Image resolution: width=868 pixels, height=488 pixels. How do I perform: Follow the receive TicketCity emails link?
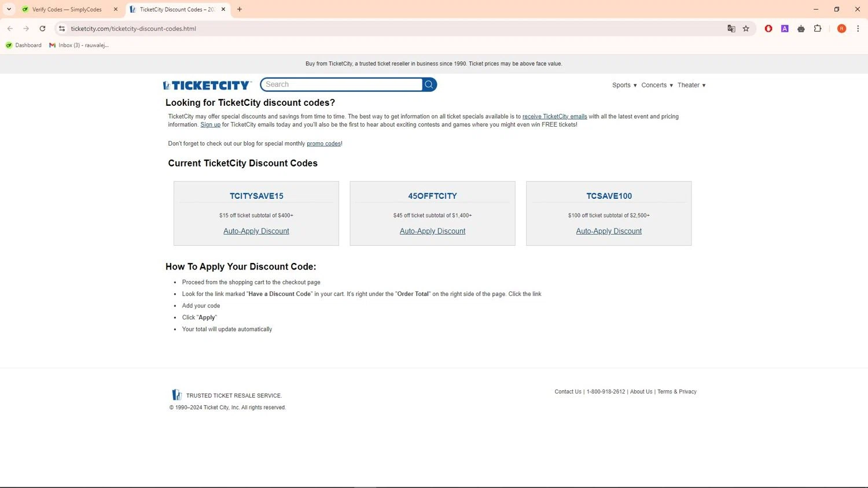pos(554,116)
